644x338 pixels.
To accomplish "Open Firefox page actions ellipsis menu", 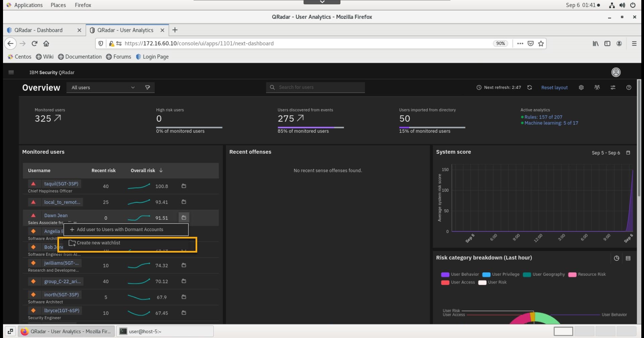I will pyautogui.click(x=520, y=44).
